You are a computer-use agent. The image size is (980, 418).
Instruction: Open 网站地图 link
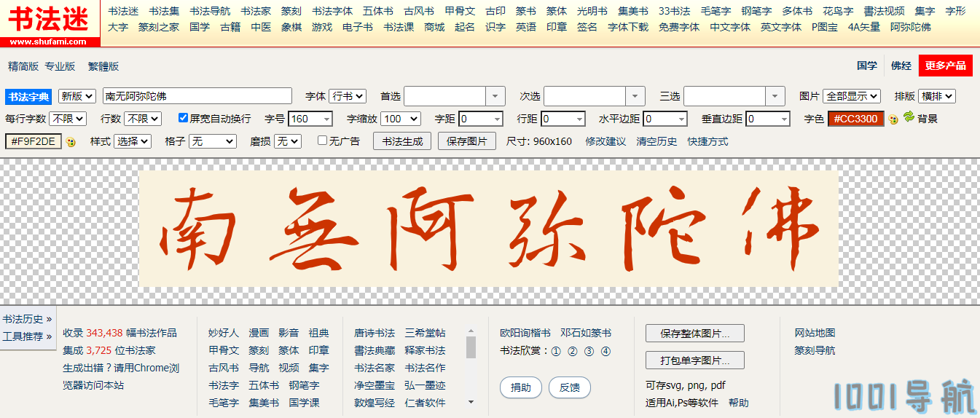(x=815, y=333)
